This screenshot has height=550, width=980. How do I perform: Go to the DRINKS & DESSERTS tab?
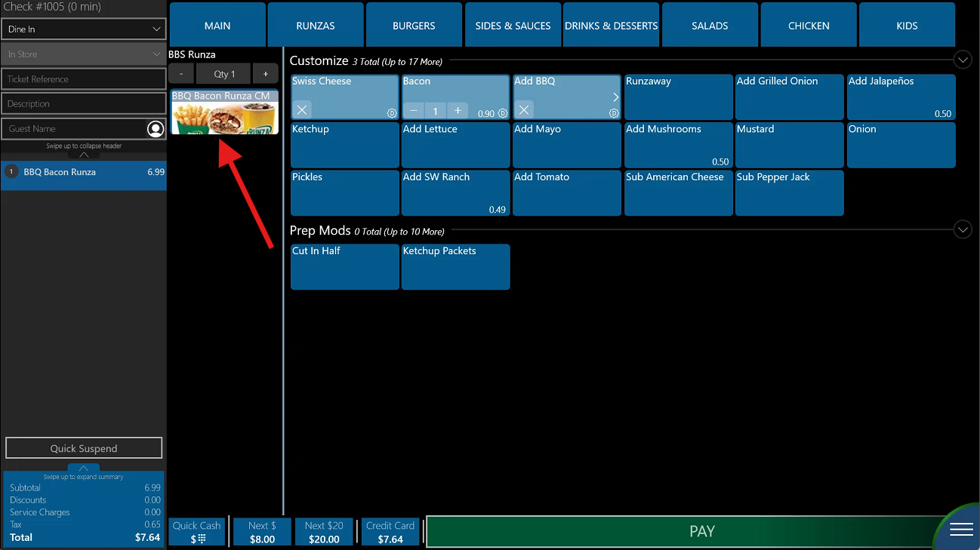coord(612,25)
